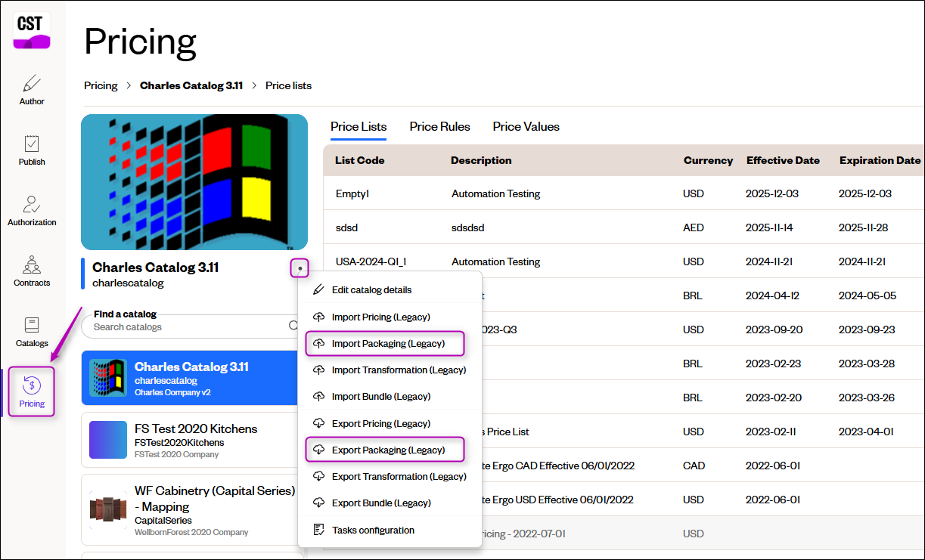The height and width of the screenshot is (560, 925).
Task: Open the Publish section in sidebar
Action: [32, 150]
